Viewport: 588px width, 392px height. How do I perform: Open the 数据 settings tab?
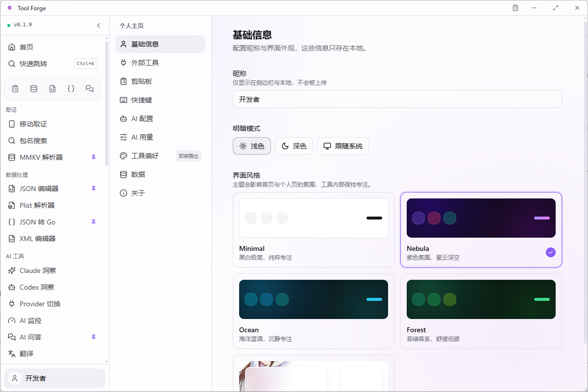click(x=160, y=174)
